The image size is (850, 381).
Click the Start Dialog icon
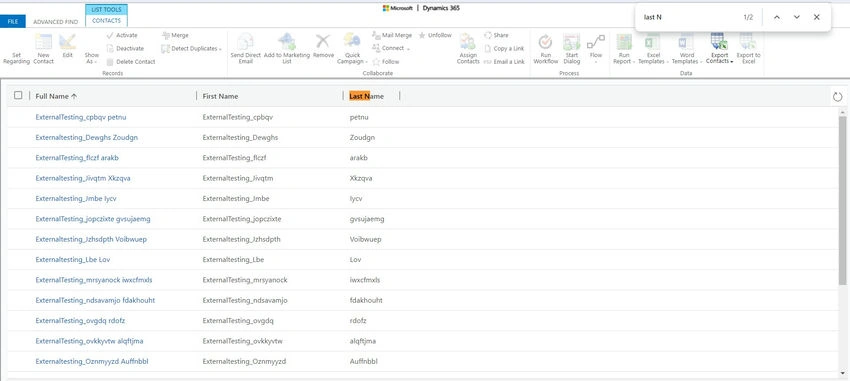point(571,41)
